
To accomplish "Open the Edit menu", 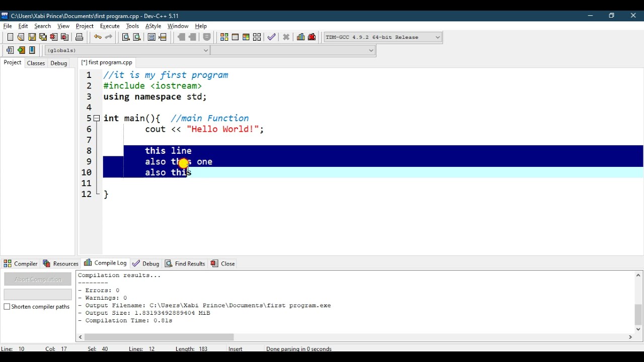I will coord(23,26).
